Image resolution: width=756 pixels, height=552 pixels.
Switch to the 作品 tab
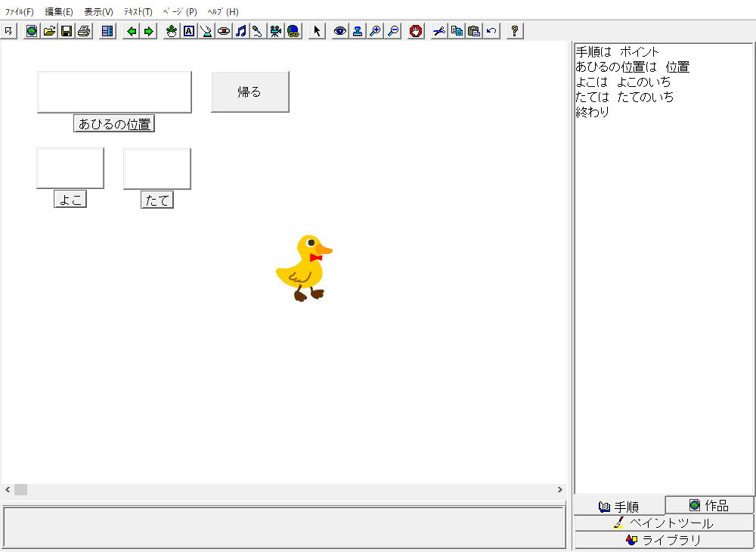coord(709,505)
